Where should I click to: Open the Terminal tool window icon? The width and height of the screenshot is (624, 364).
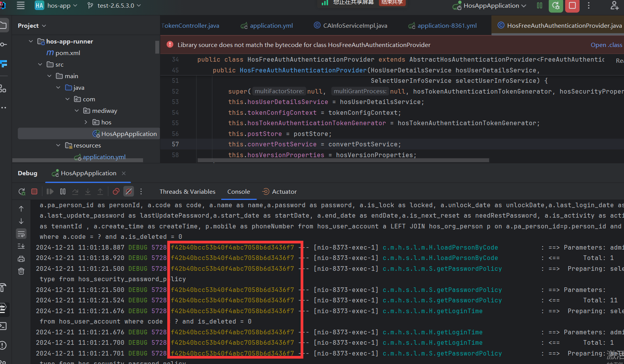click(3, 326)
